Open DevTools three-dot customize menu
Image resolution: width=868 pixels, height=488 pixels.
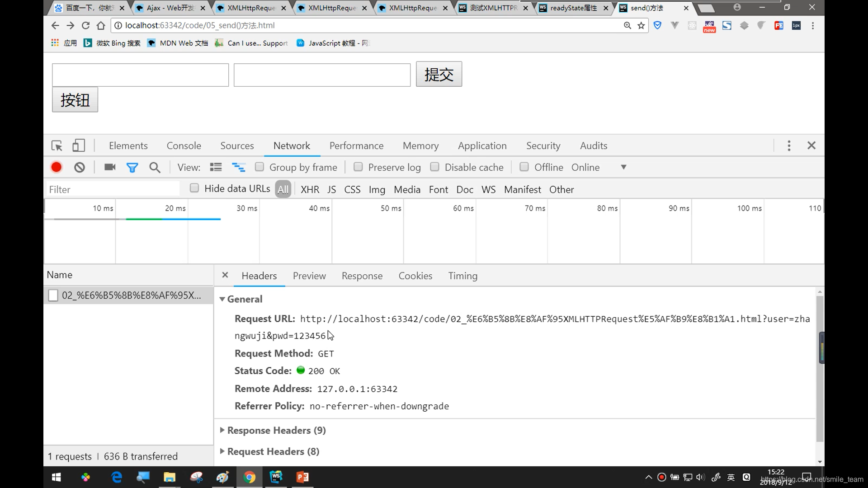789,145
